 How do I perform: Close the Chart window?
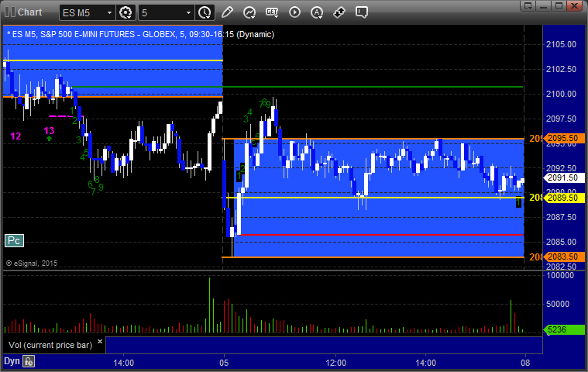(574, 5)
